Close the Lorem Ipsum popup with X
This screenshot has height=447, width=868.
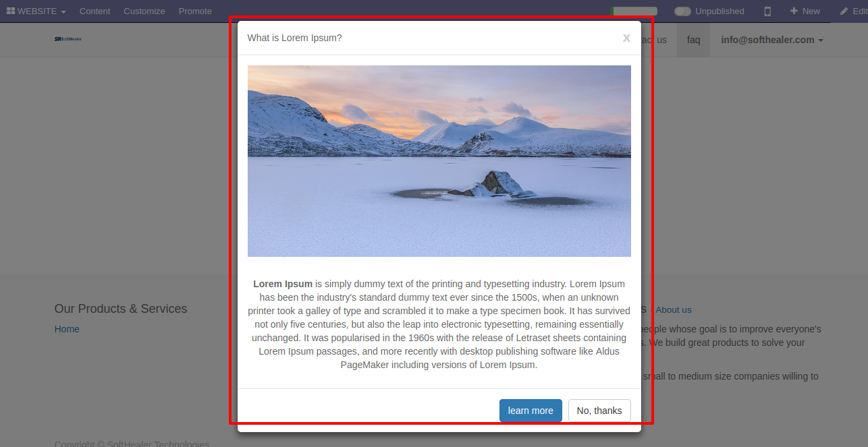[626, 38]
